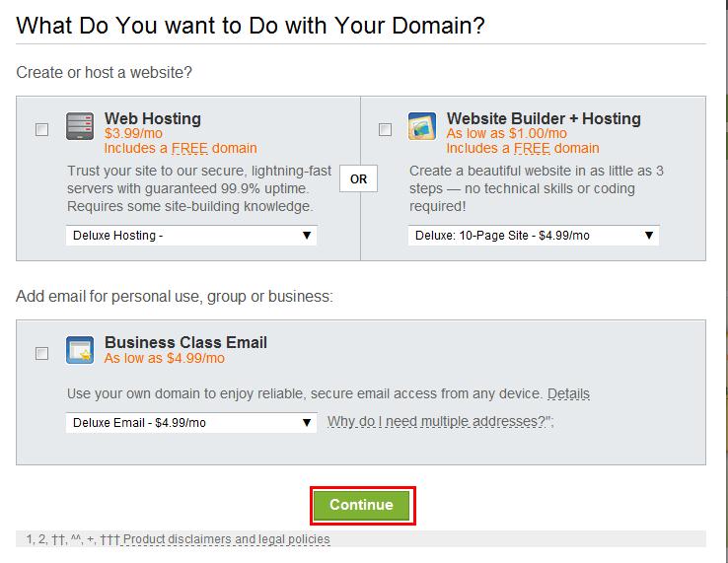Click the arrow on Deluxe Email dropdown
The height and width of the screenshot is (563, 728).
(307, 422)
